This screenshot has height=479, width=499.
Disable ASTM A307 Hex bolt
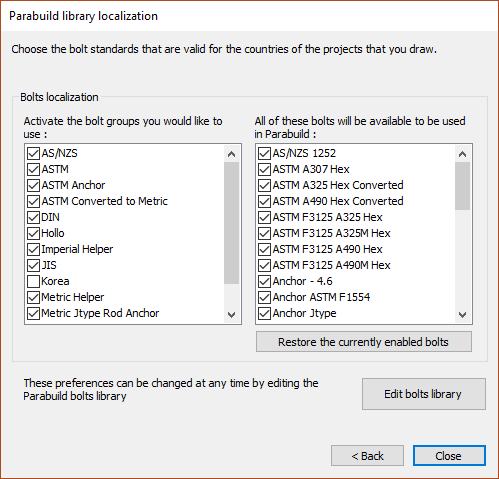pyautogui.click(x=264, y=169)
